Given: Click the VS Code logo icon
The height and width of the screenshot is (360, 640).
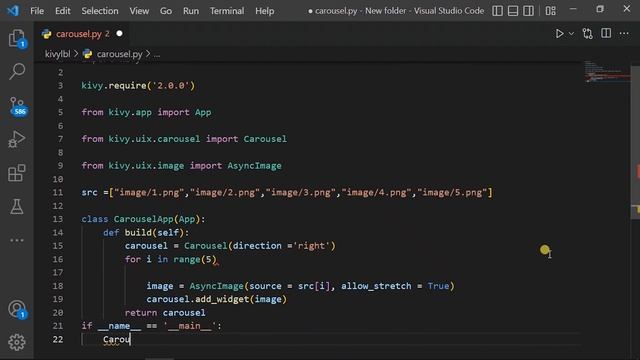Looking at the screenshot, I should point(13,11).
